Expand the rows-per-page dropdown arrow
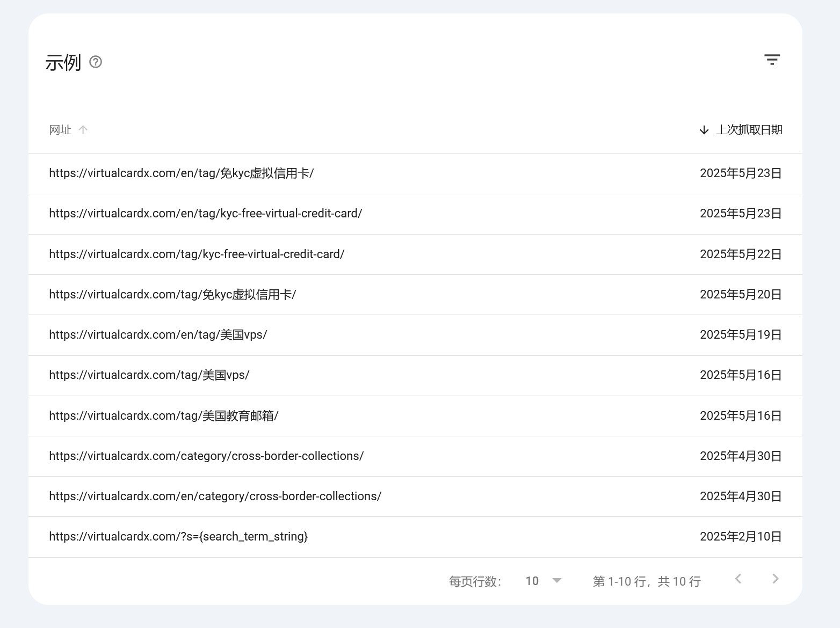The image size is (840, 628). [557, 581]
